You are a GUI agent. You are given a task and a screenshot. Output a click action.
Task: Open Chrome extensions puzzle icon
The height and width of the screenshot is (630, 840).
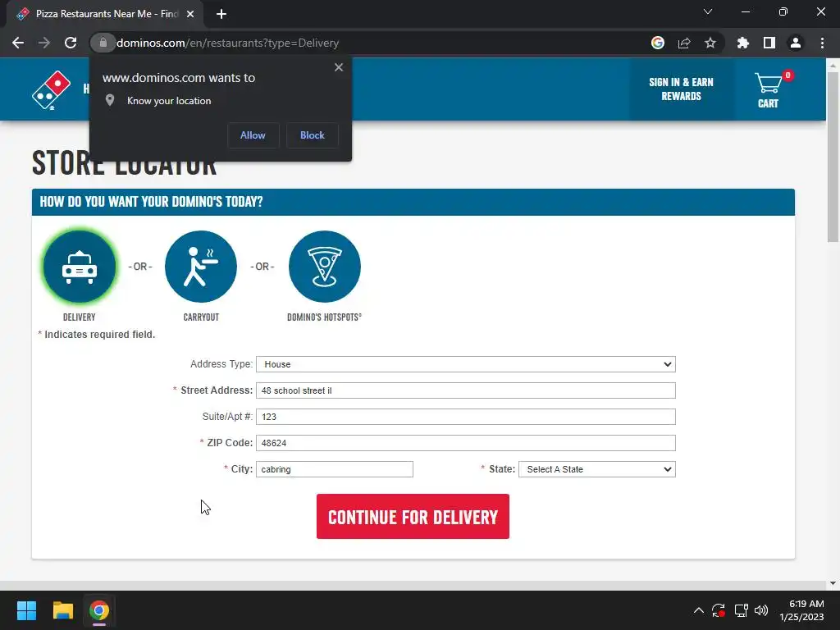[743, 43]
